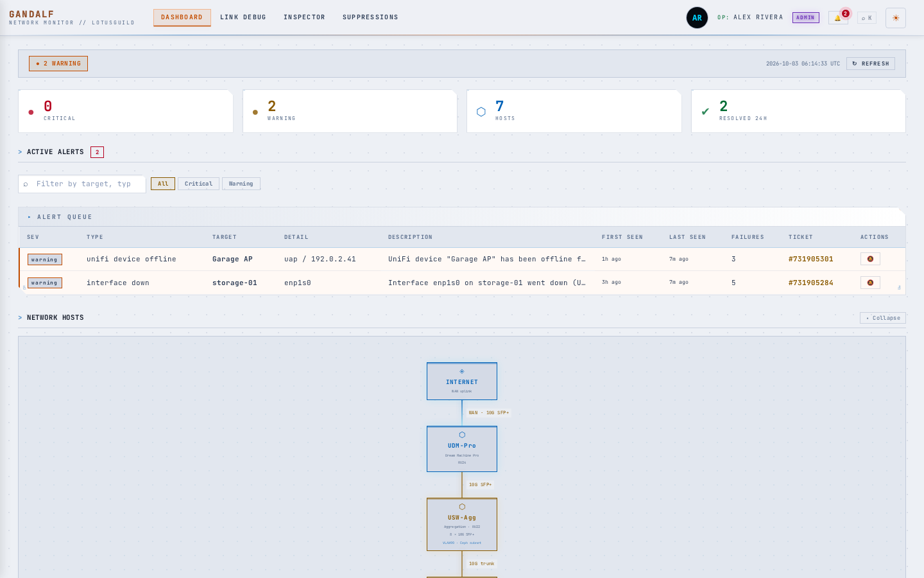Image resolution: width=924 pixels, height=578 pixels.
Task: Sort by the FIRST SEEN column header
Action: (622, 237)
